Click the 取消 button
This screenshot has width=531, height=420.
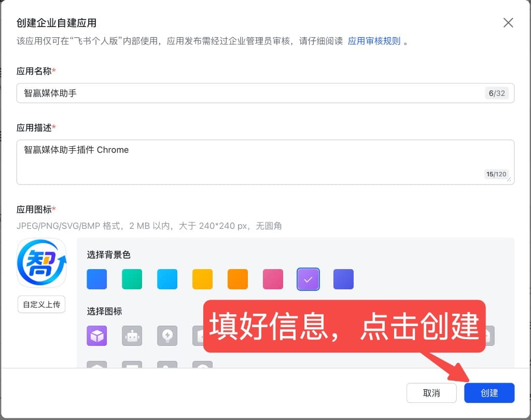[x=431, y=393]
